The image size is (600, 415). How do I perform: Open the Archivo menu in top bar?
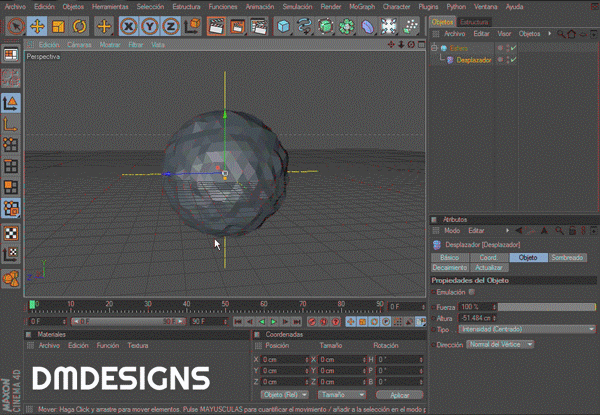pos(15,7)
